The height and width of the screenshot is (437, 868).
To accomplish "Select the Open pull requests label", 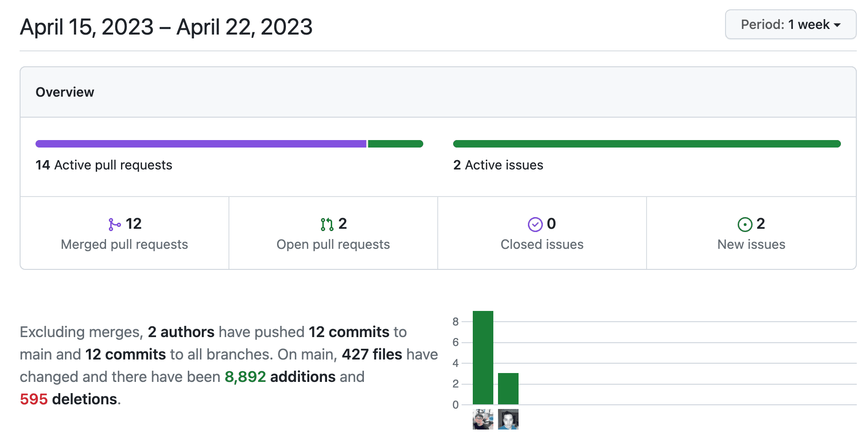I will pyautogui.click(x=333, y=245).
